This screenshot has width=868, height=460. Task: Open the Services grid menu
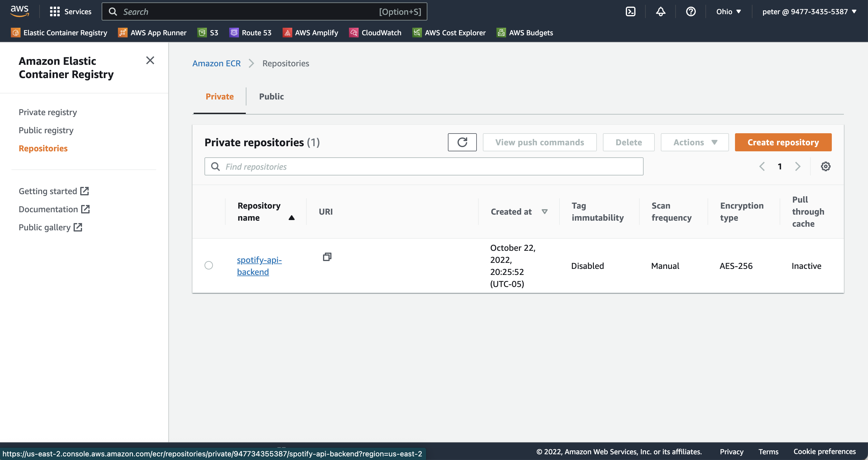71,11
